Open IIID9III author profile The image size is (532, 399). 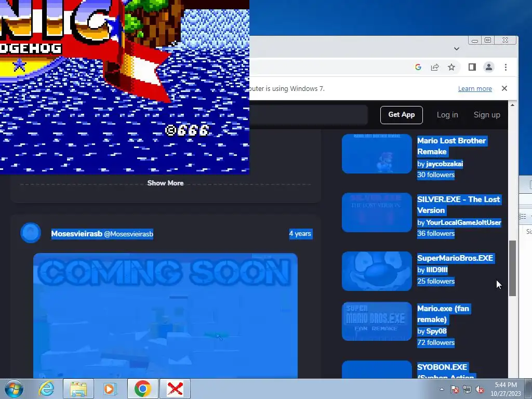click(x=436, y=270)
